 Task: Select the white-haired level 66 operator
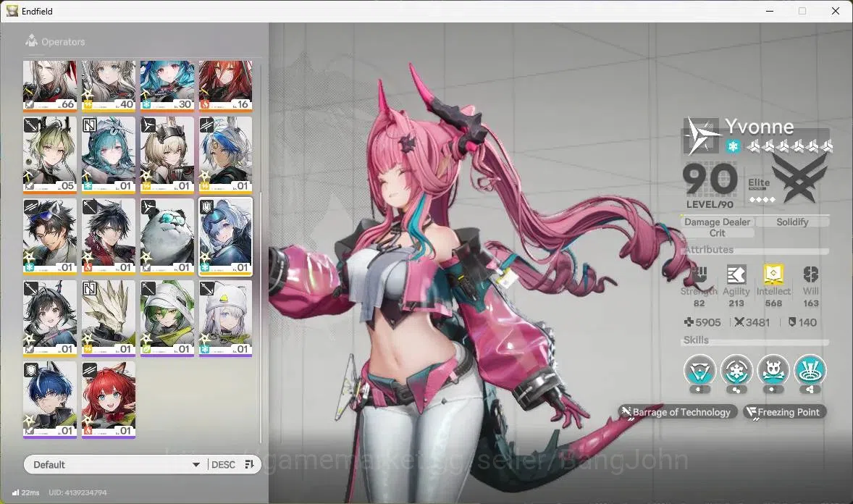50,85
